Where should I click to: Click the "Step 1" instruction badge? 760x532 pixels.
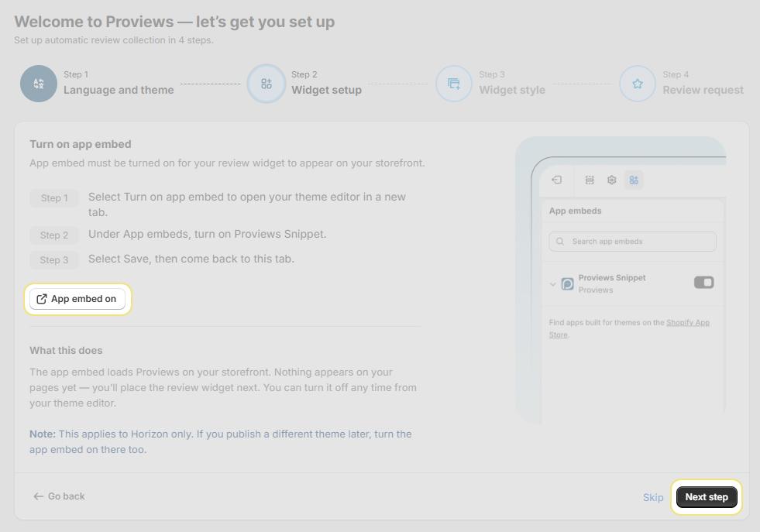(54, 197)
